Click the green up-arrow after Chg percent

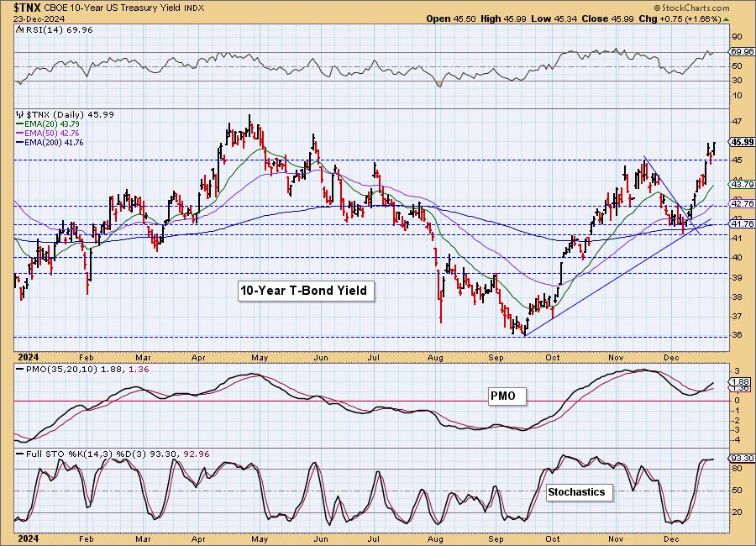pyautogui.click(x=726, y=19)
